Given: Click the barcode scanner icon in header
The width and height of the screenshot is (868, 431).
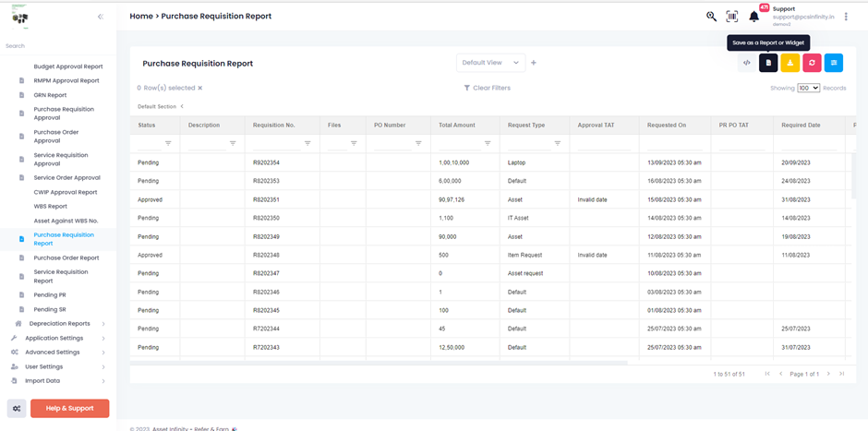Looking at the screenshot, I should click(732, 16).
